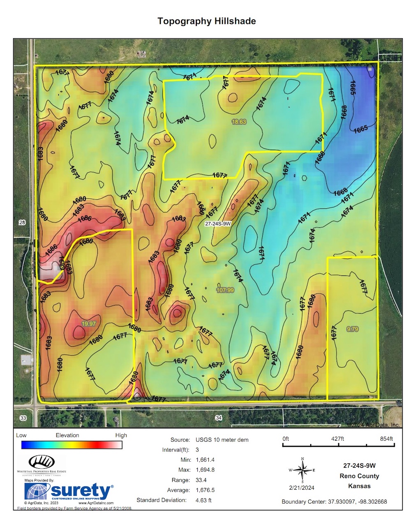Click the Whitetail Properties antler logo
Viewport: 411px width, 532px height.
point(41,462)
